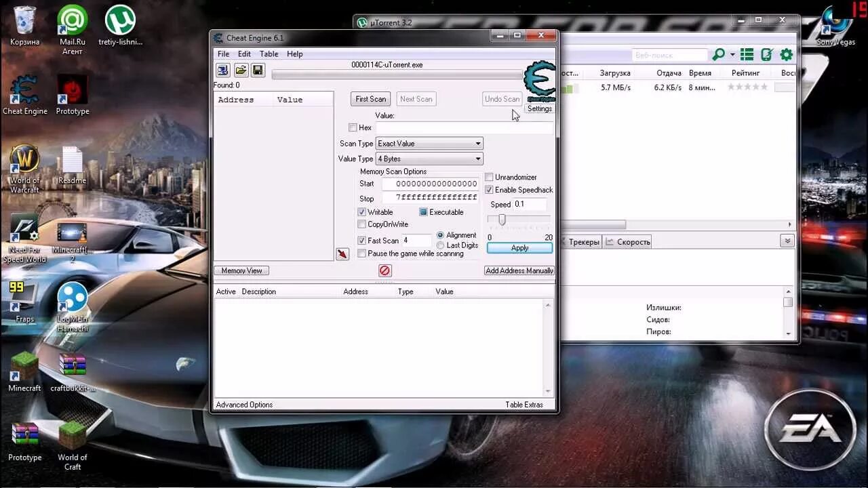Viewport: 868px width, 488px height.
Task: Open Cheat Engine Settings
Action: click(540, 108)
